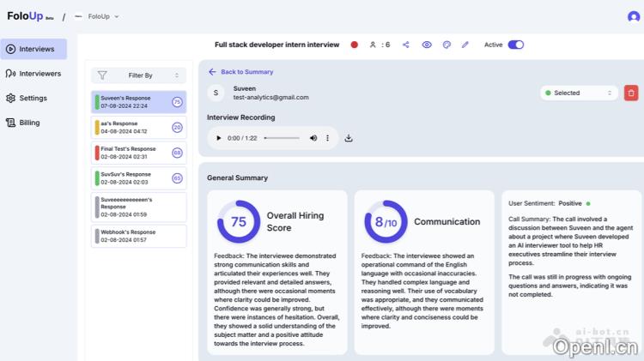This screenshot has height=361, width=644.
Task: Click the share icon in interview header
Action: coord(406,45)
